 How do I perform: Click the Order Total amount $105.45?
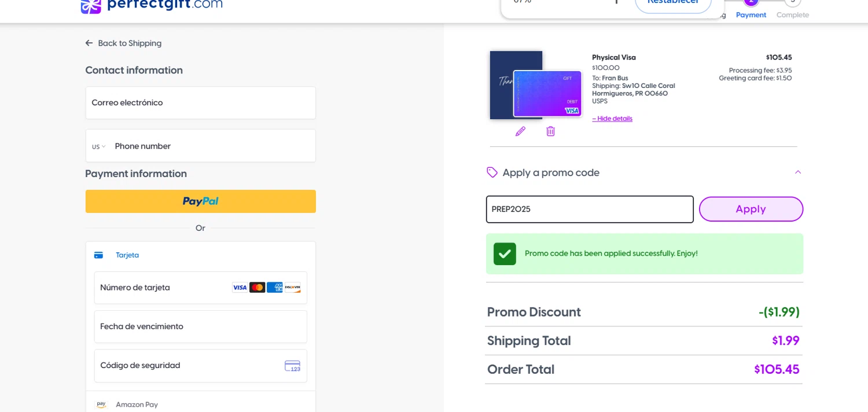(x=777, y=369)
